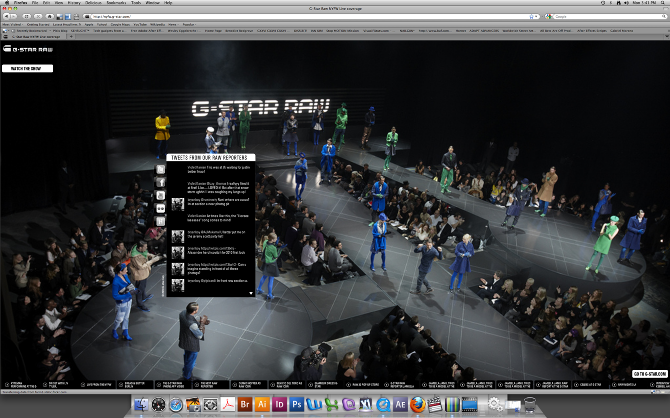Open iPhoto from the Dock
Screen dimensions: 670x418
coord(193,404)
